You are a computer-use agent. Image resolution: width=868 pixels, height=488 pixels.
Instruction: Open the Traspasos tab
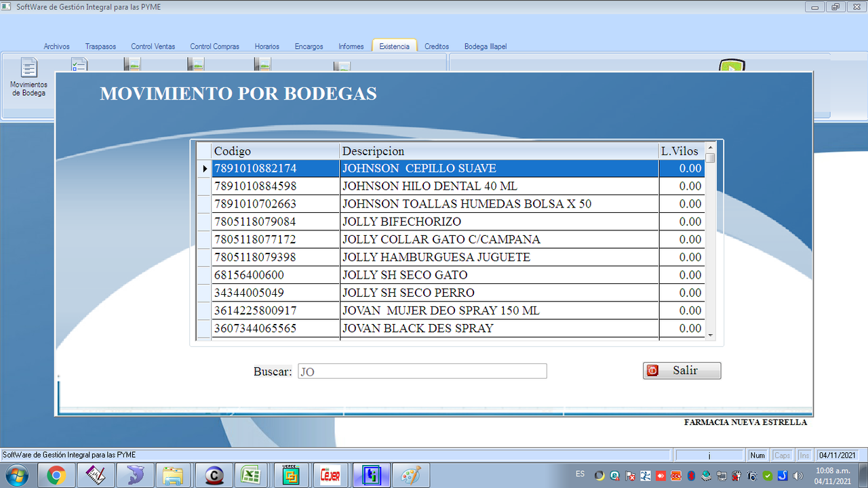[100, 47]
